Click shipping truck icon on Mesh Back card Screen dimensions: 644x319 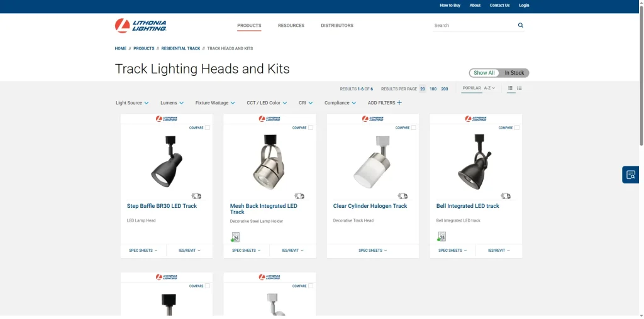pyautogui.click(x=299, y=196)
